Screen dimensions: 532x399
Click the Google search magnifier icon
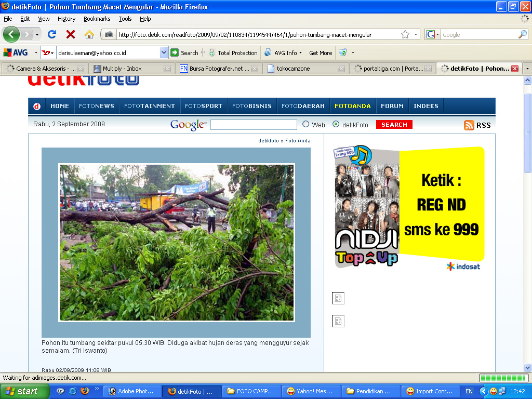pos(523,34)
